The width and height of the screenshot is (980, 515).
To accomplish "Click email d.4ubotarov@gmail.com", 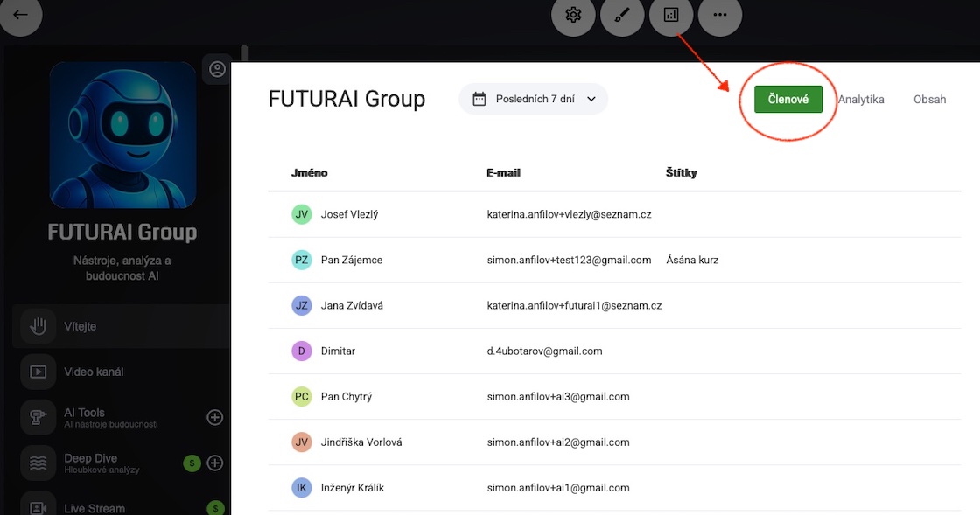I will click(x=545, y=351).
